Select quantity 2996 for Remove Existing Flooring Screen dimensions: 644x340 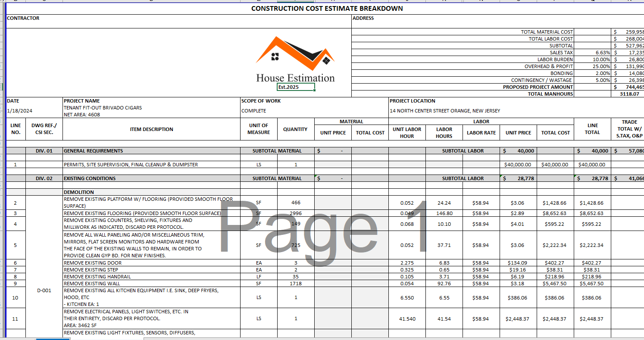296,213
